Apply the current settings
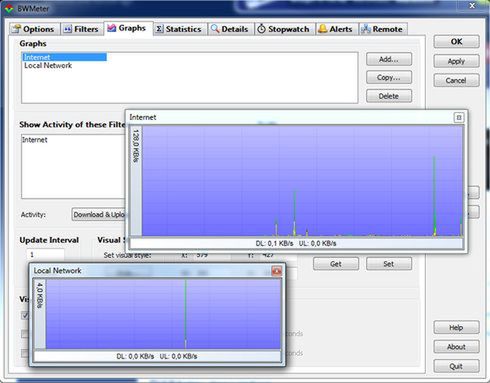The width and height of the screenshot is (490, 383). pyautogui.click(x=456, y=61)
